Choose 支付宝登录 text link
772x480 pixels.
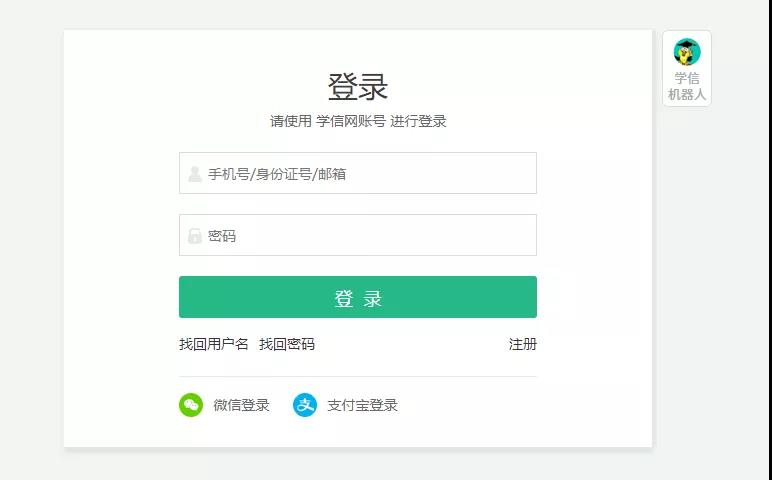[x=363, y=405]
